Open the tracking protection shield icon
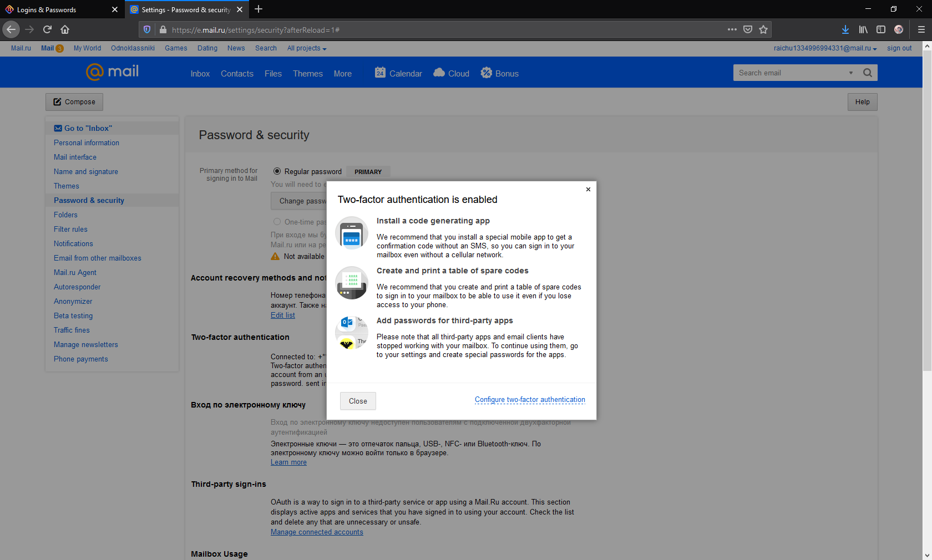Screen dimensions: 932x560 [x=147, y=29]
